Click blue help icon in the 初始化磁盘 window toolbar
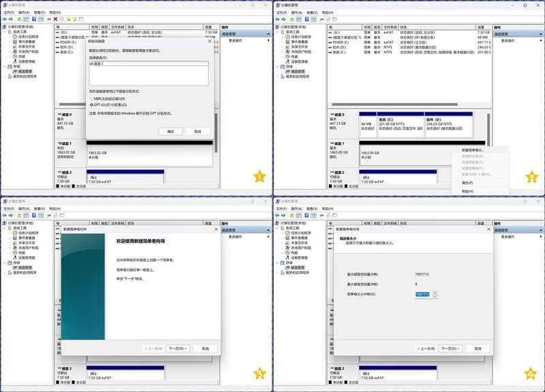The width and height of the screenshot is (545, 392). coord(34,19)
